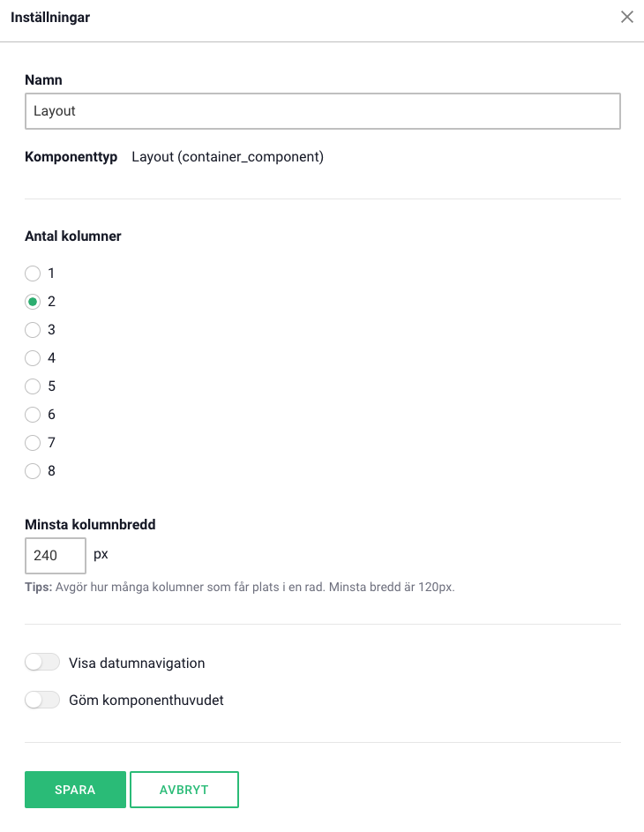644x832 pixels.
Task: Close the Inställningar dialog with the X
Action: 627,17
